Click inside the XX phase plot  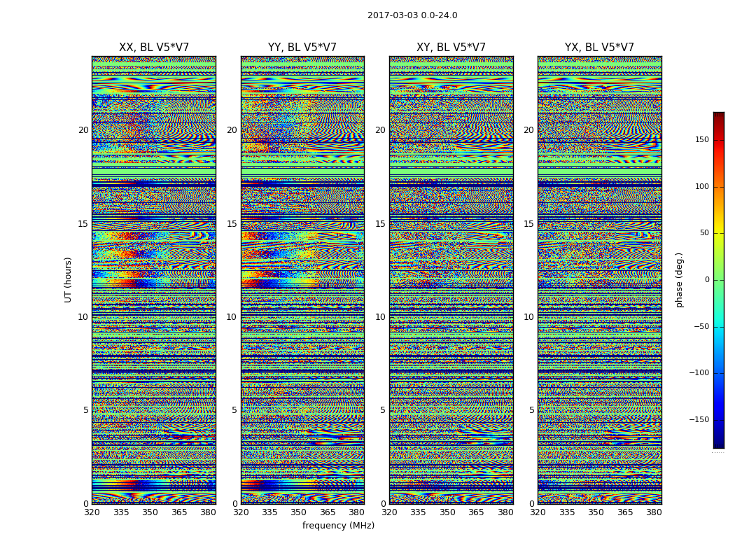pos(154,280)
